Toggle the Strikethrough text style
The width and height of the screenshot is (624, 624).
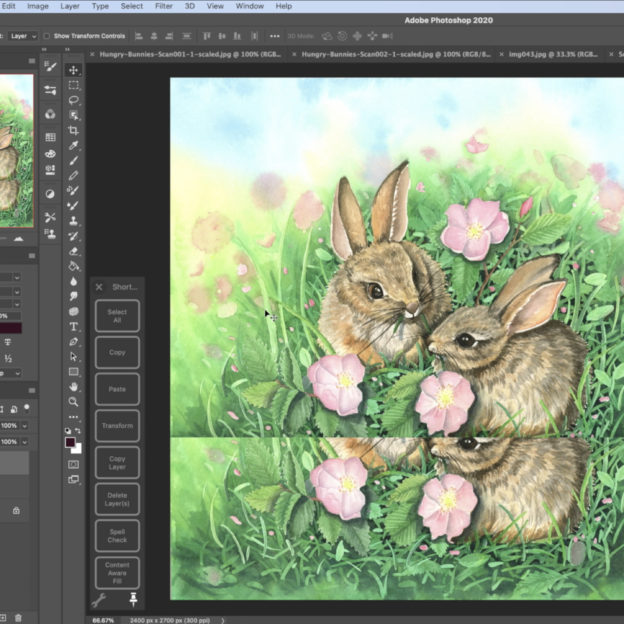tap(8, 342)
